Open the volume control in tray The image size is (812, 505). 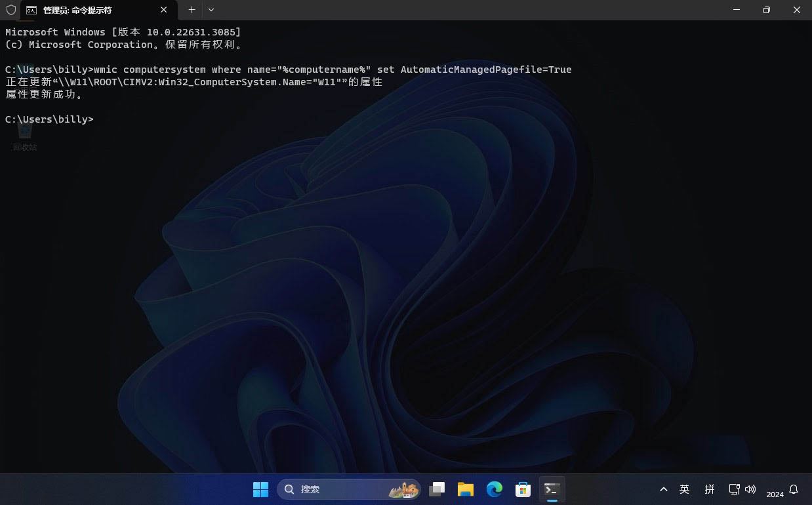750,489
